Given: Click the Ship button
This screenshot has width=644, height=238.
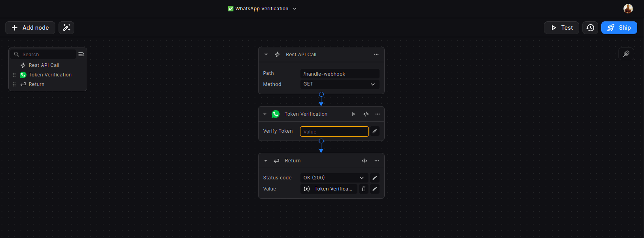Looking at the screenshot, I should pos(619,28).
